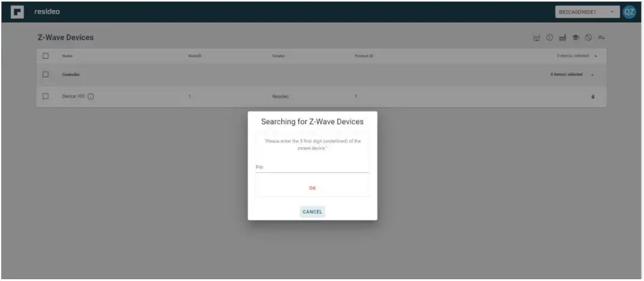Click the network chart toolbar icon
Viewport: 644px width, 281px height.
(x=537, y=38)
